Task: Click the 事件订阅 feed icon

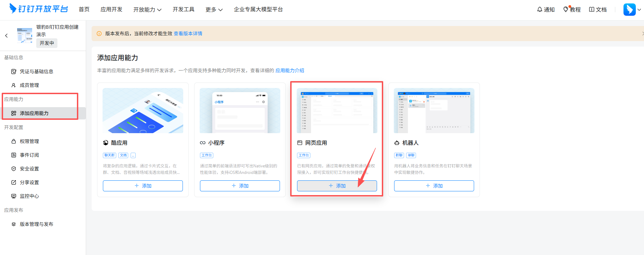Action: (x=14, y=155)
